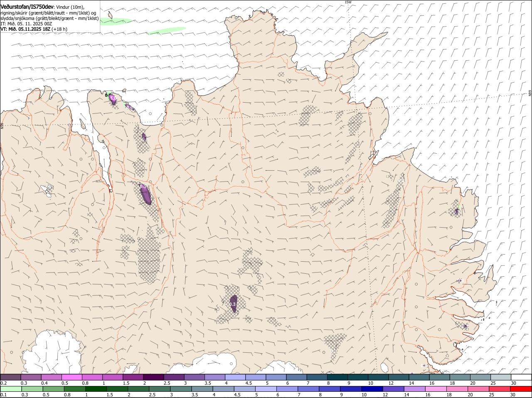The height and width of the screenshot is (398, 532).
Task: Select the 7 swatch on the rain scale
Action: [x=308, y=389]
